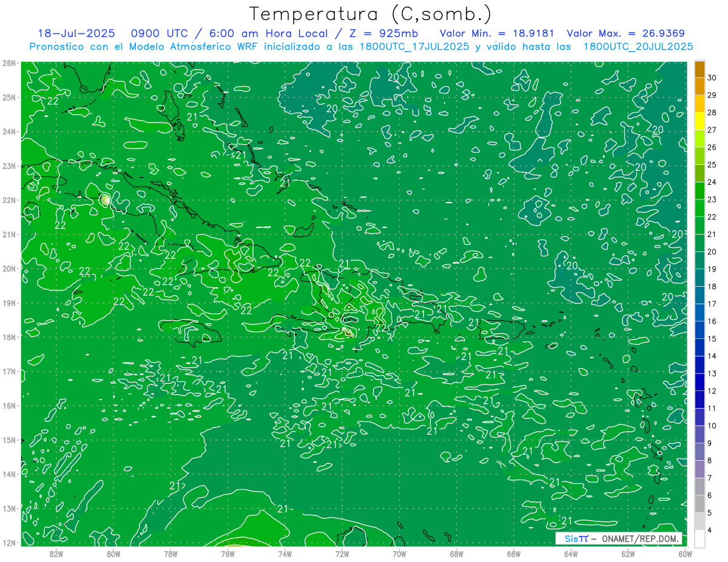Click the ONAMET/REP.DOM. credit label
The width and height of the screenshot is (728, 562).
click(639, 538)
